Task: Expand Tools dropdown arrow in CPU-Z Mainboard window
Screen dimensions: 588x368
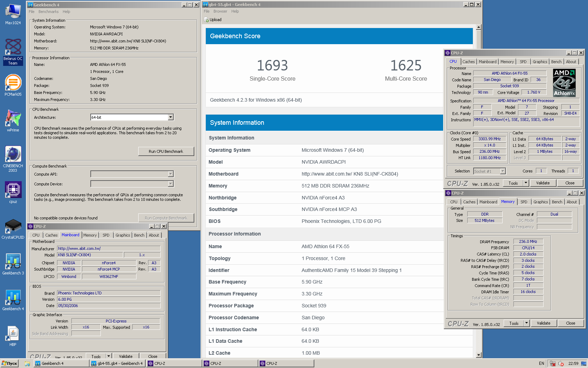Action: [x=108, y=356]
